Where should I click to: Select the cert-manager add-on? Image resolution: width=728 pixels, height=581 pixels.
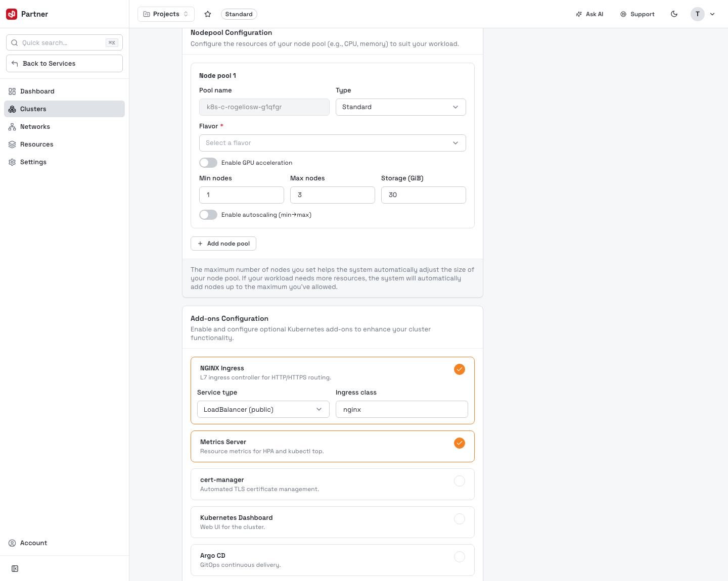click(x=460, y=481)
